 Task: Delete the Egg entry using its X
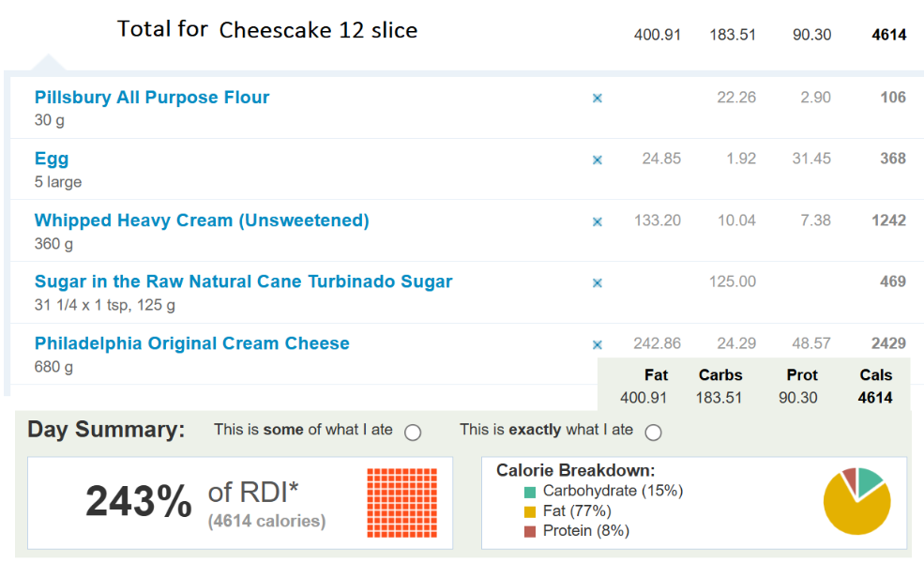pos(597,160)
